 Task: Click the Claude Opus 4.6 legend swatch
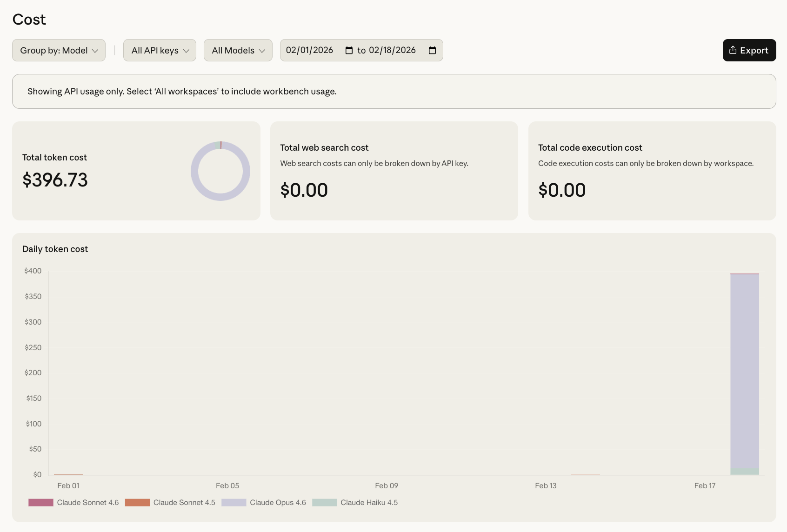click(x=233, y=503)
